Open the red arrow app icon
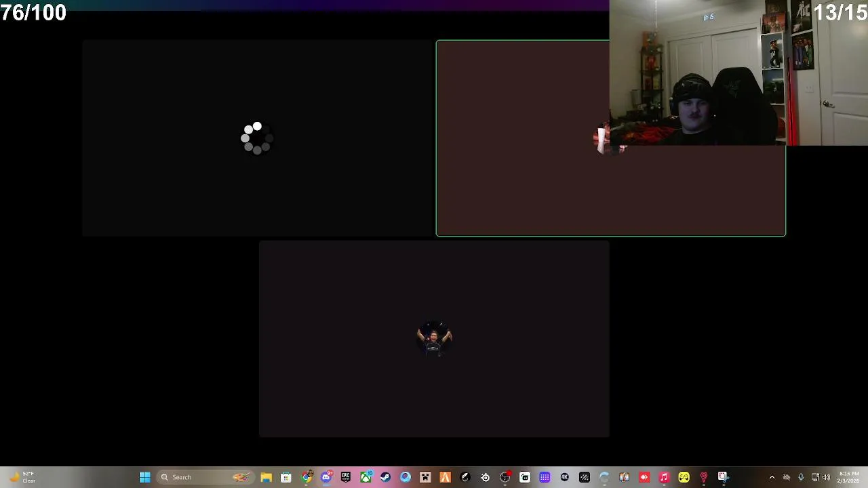The image size is (868, 488). point(644,477)
